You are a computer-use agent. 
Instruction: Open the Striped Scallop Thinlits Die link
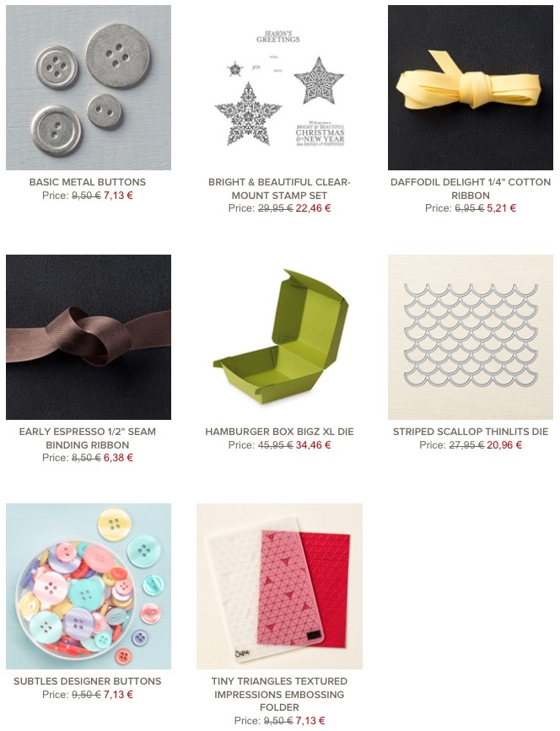pyautogui.click(x=471, y=432)
